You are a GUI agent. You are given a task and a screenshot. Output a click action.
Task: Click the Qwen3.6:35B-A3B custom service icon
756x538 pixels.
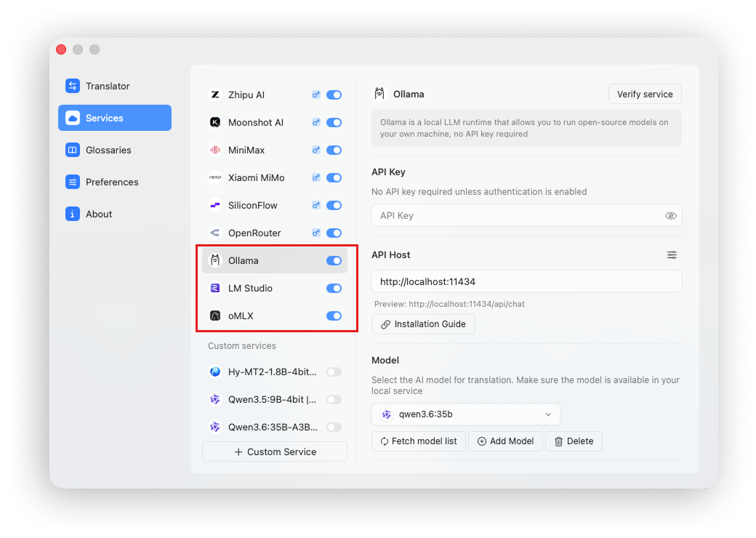215,427
